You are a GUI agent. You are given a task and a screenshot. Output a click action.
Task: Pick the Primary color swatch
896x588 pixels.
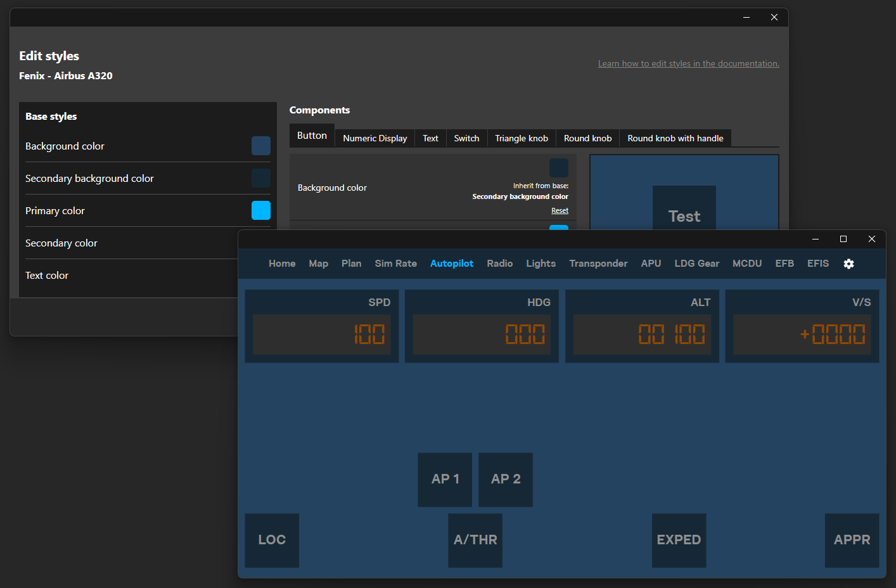coord(261,210)
